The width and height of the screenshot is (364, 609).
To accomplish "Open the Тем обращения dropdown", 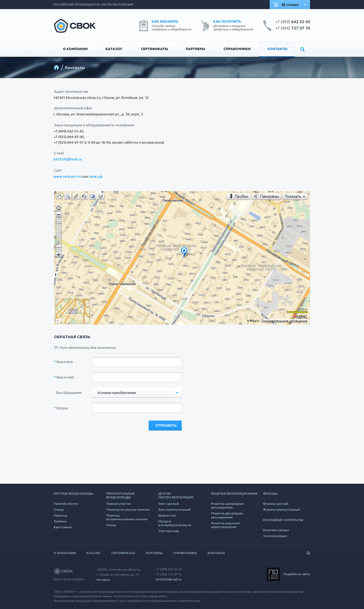I will [x=137, y=393].
